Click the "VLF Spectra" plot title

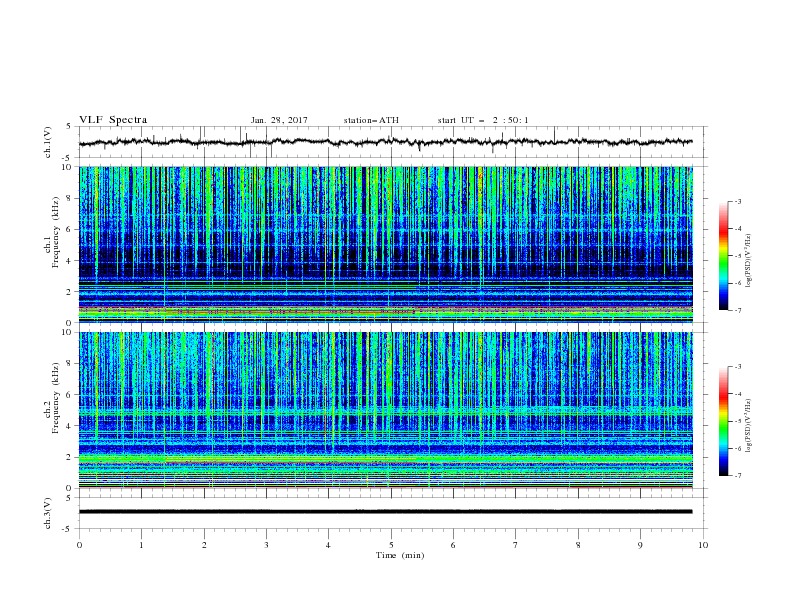click(x=113, y=120)
